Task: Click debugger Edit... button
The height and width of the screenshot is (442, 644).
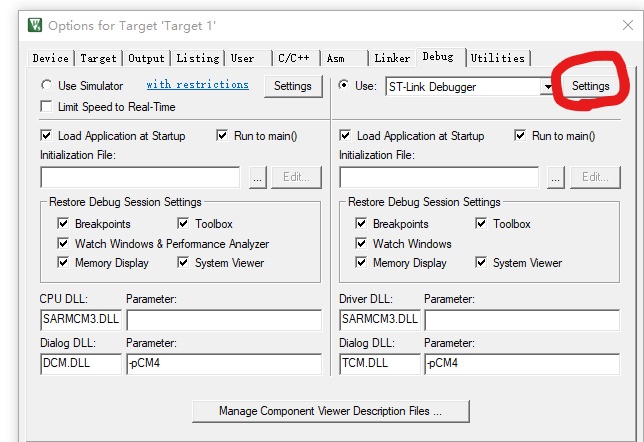Action: point(595,177)
